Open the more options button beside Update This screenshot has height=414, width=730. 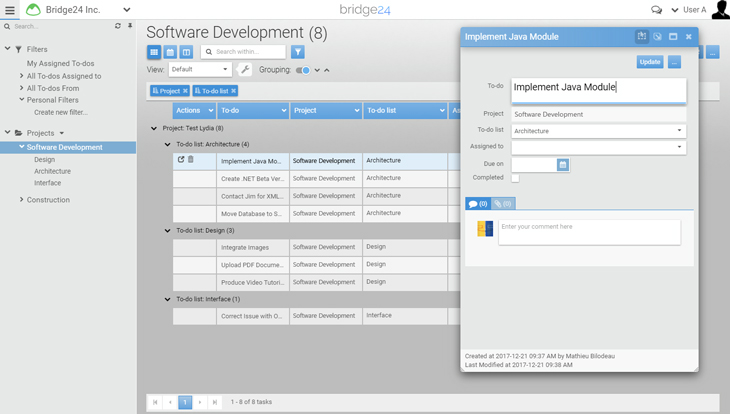674,62
